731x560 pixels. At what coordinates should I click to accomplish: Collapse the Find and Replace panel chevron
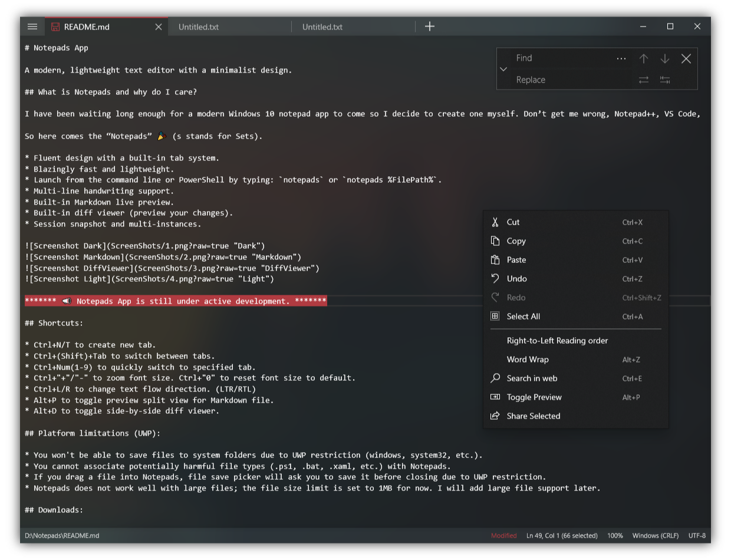[503, 69]
